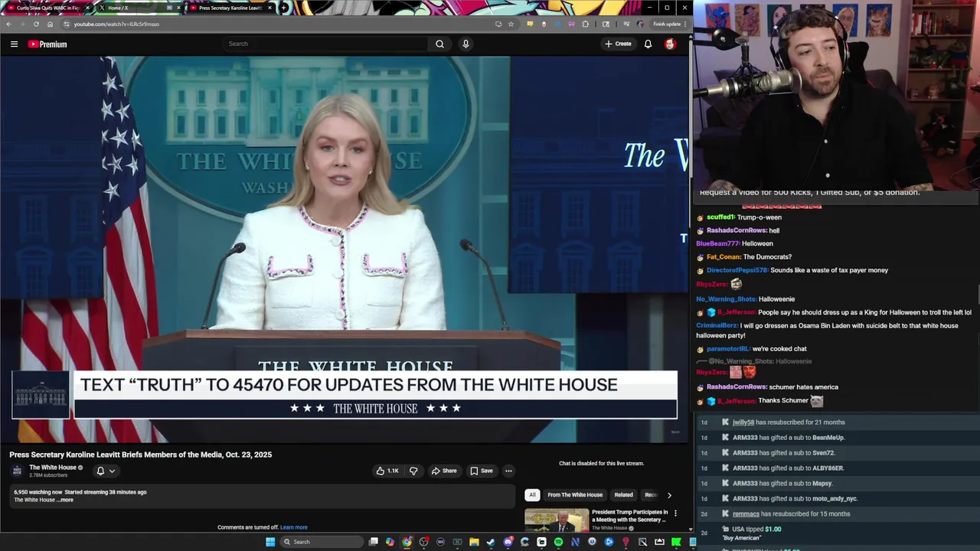Dislike the video with thumbs down
Image resolution: width=980 pixels, height=551 pixels.
(413, 471)
